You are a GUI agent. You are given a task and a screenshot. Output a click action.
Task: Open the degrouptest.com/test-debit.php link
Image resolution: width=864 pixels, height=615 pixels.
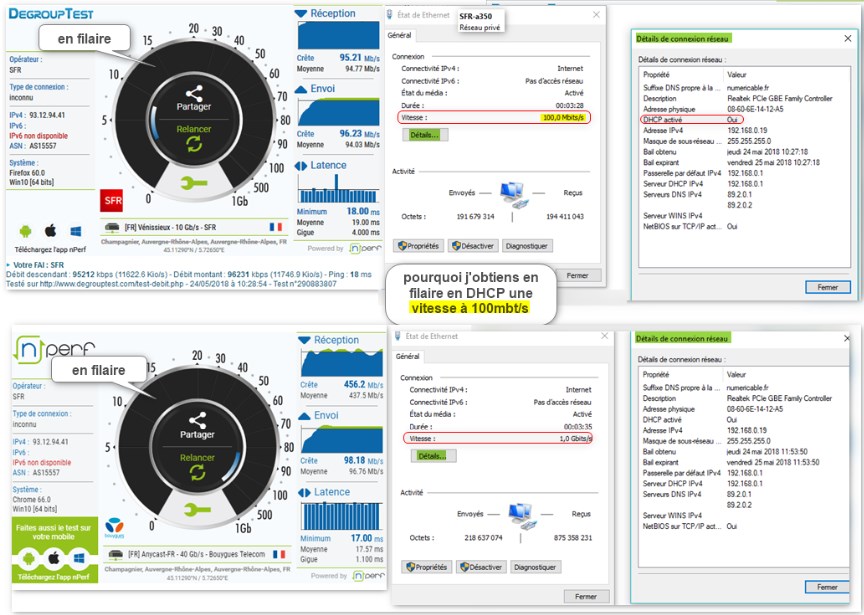click(111, 284)
